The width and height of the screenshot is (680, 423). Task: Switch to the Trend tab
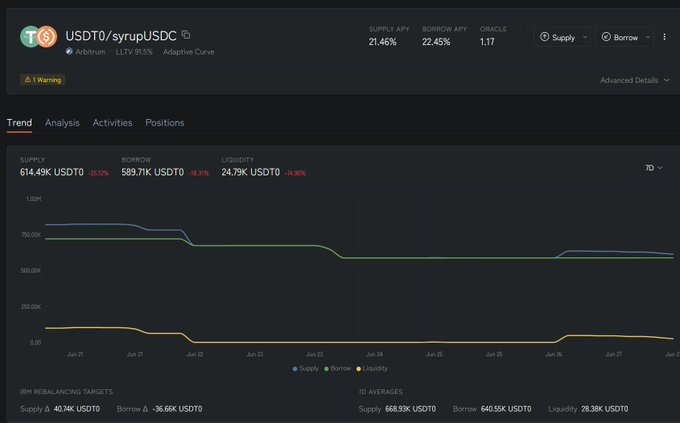click(x=19, y=123)
